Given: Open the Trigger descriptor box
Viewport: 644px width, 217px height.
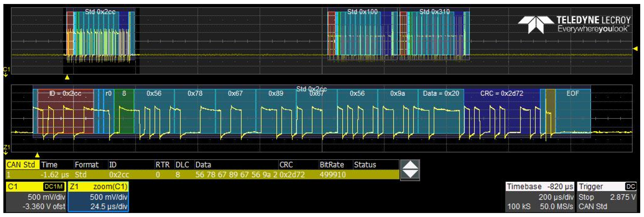Looking at the screenshot, I should click(x=607, y=197).
